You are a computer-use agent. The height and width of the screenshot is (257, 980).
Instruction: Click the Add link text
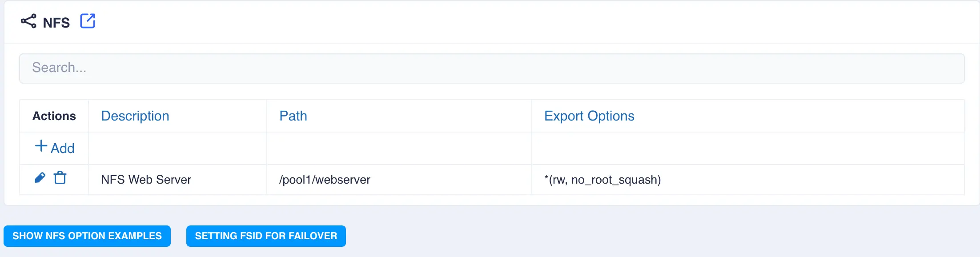(63, 149)
